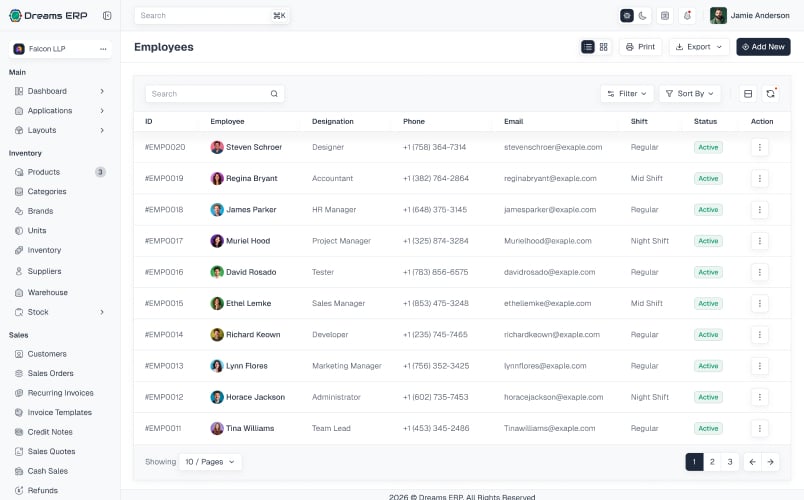This screenshot has width=804, height=500.
Task: Click the Add New button
Action: tap(763, 47)
